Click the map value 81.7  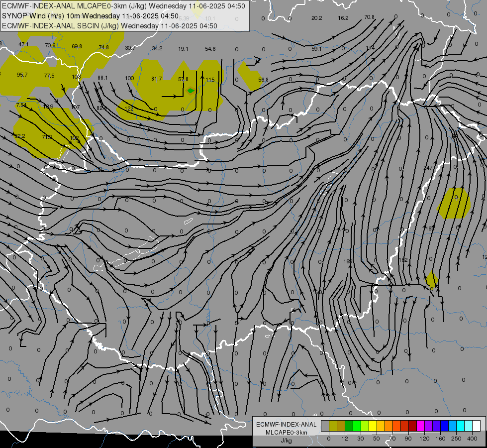[157, 79]
